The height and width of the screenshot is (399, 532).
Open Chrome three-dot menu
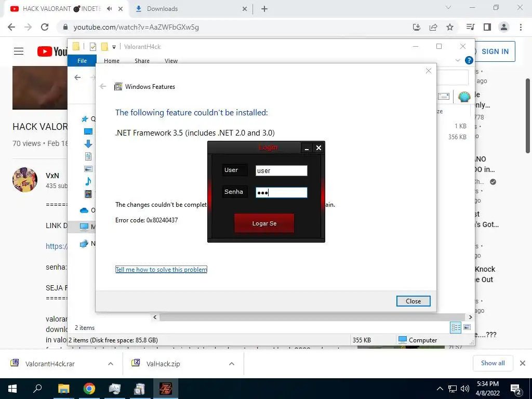pos(521,27)
